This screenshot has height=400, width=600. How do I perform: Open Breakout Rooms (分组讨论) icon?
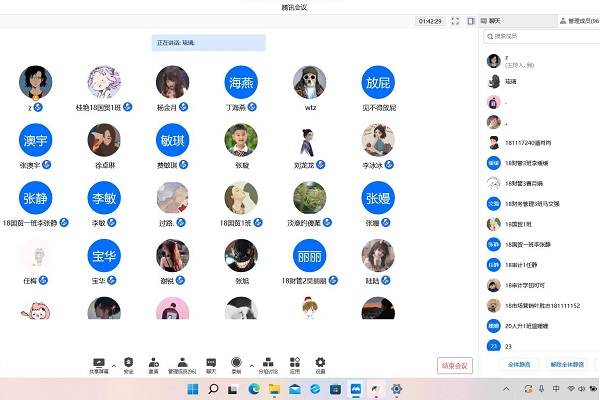point(267,361)
